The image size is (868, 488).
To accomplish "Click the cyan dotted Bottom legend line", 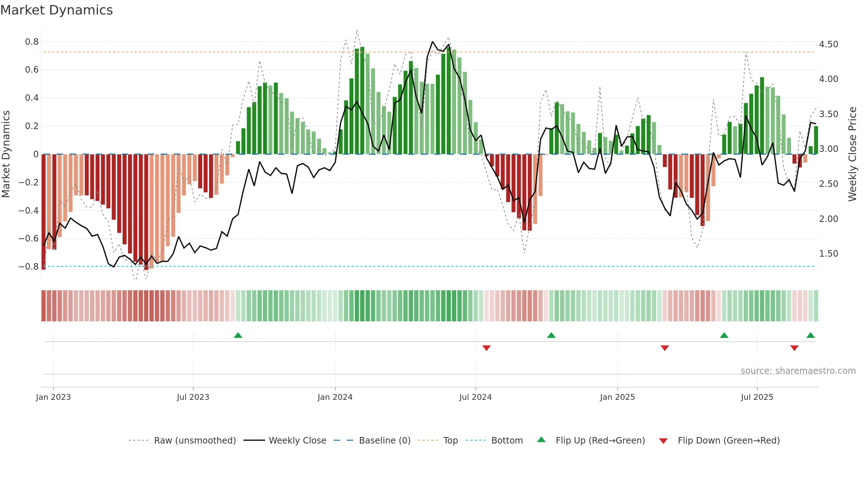I will click(x=476, y=440).
